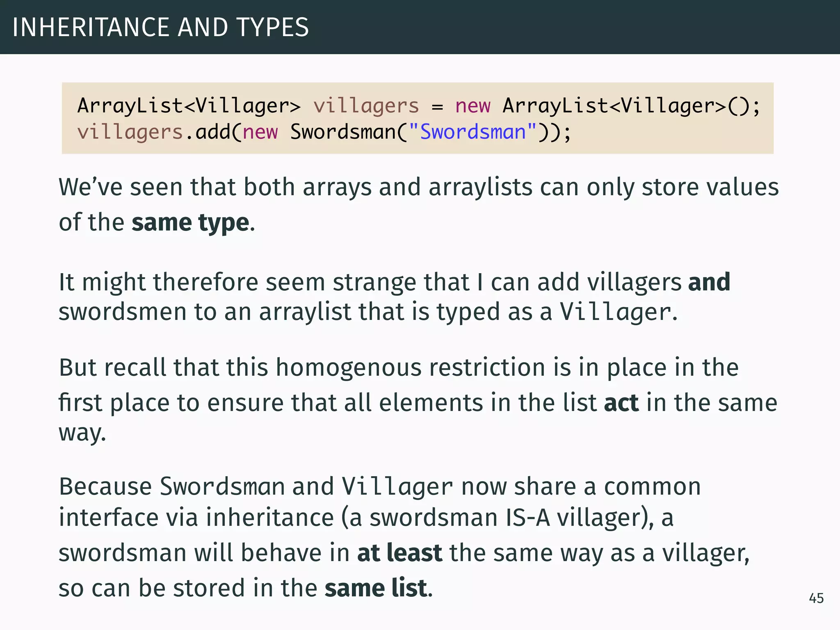The width and height of the screenshot is (840, 630).
Task: Click the purple "new" keyword before ArrayList<Villager>()
Action: [x=472, y=106]
